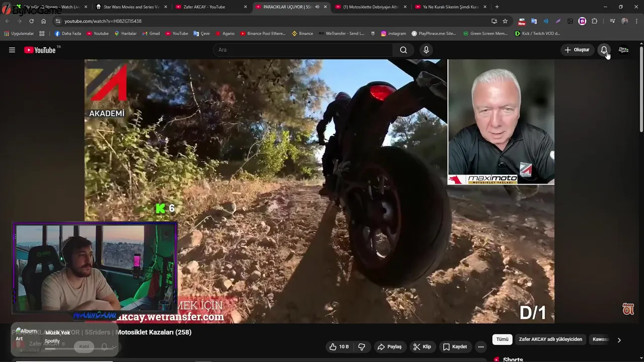This screenshot has width=644, height=362.
Task: View site information icon beside URL
Action: (58, 21)
